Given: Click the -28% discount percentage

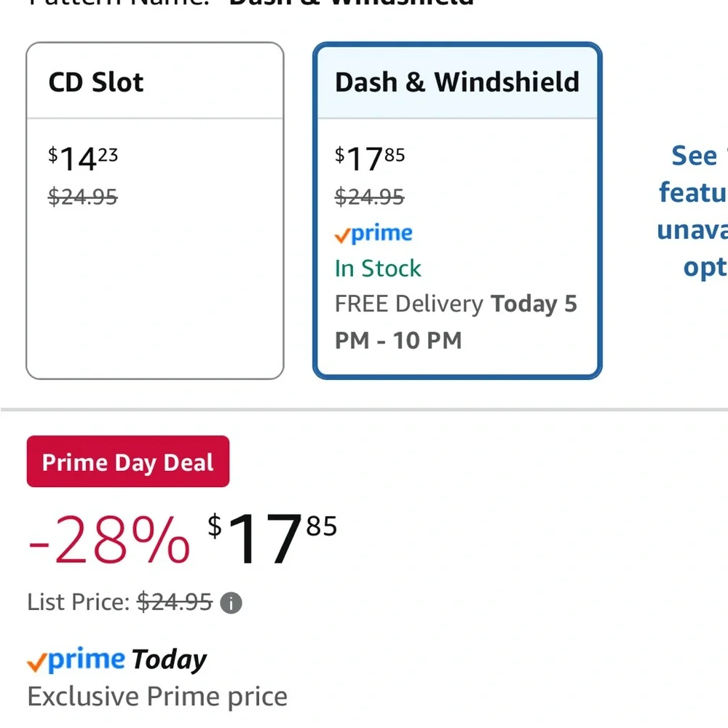Looking at the screenshot, I should tap(109, 540).
